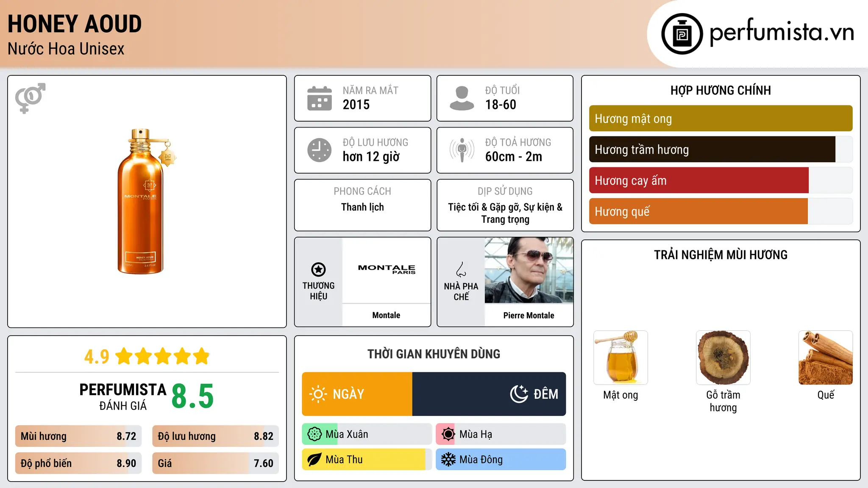868x488 pixels.
Task: Click the Mùi hương 8.72 score bar
Action: [78, 436]
